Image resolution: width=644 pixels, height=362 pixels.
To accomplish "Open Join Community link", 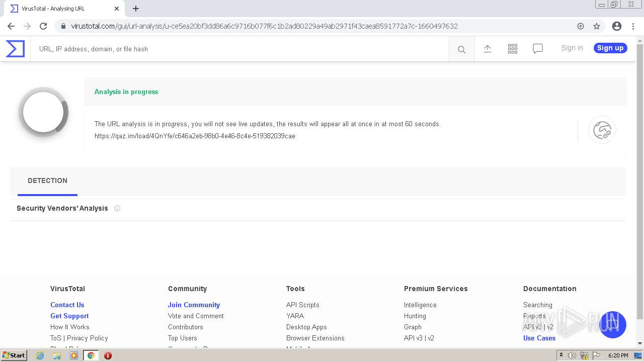I will [194, 305].
